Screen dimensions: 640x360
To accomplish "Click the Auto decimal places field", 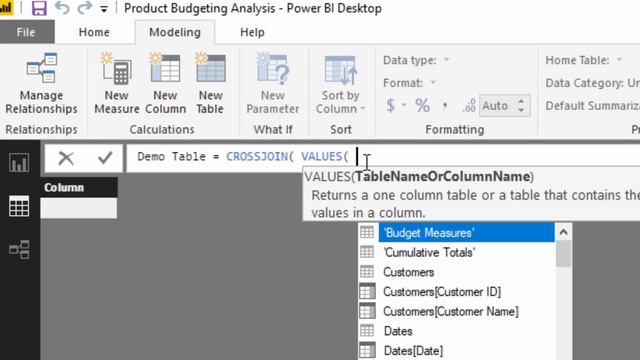I will [x=498, y=106].
